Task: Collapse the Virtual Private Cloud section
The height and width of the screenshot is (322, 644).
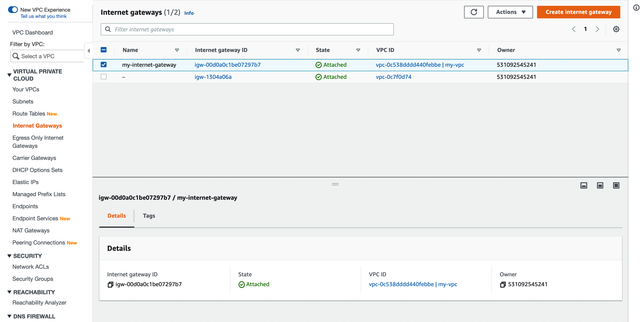Action: 9,75
